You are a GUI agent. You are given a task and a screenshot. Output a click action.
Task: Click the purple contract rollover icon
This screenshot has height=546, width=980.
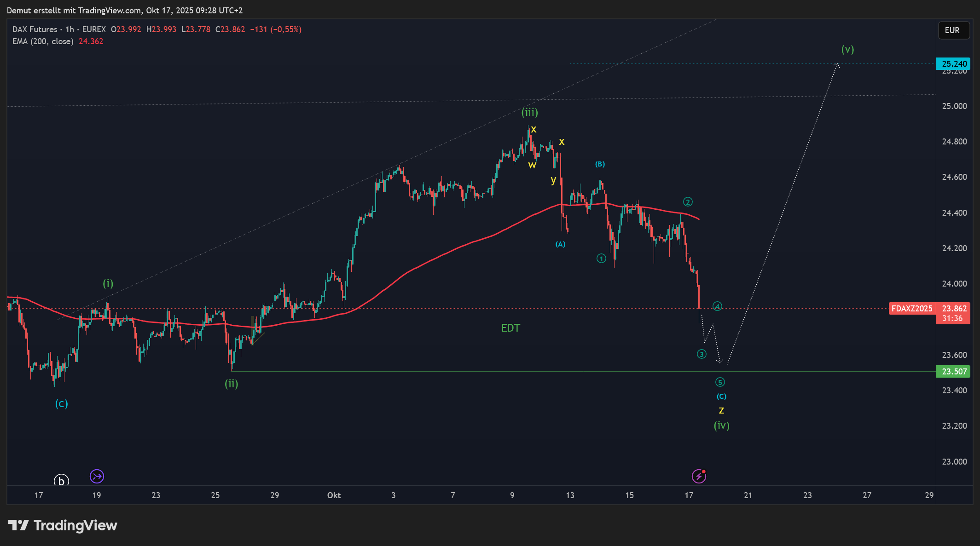click(97, 476)
